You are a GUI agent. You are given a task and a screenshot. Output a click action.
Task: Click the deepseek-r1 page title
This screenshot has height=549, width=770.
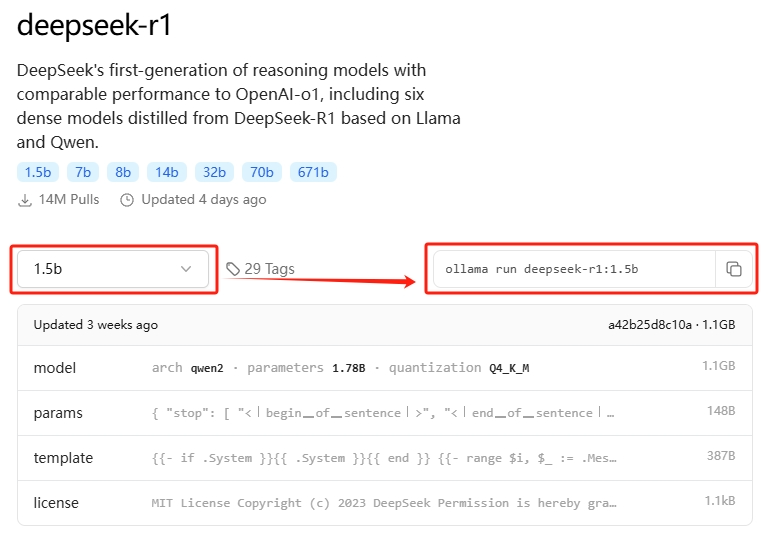[95, 26]
